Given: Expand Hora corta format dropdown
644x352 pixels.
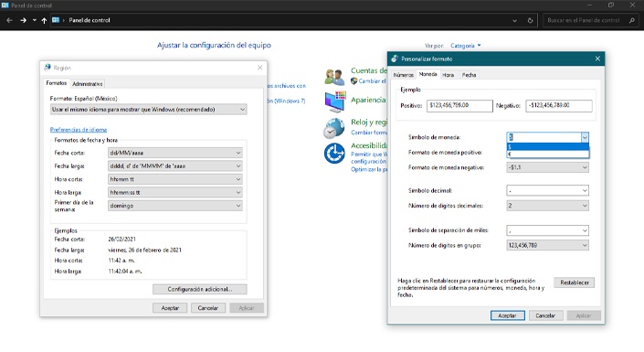Looking at the screenshot, I should 175,179.
